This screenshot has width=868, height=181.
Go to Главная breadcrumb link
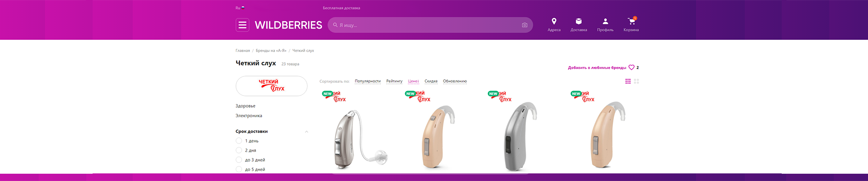(243, 51)
